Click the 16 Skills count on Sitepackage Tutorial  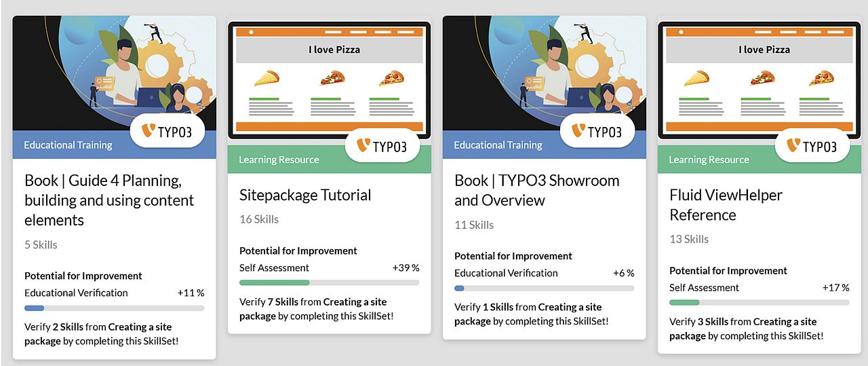point(259,219)
